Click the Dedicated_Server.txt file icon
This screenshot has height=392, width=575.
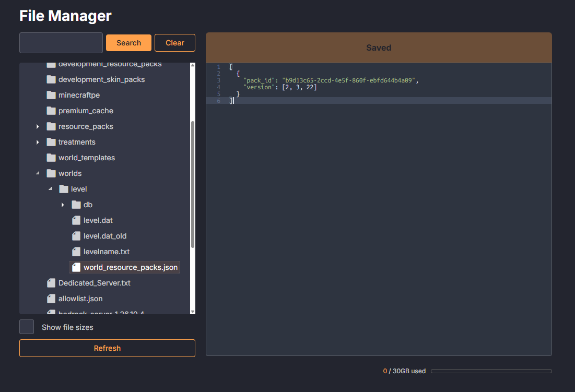pos(51,283)
